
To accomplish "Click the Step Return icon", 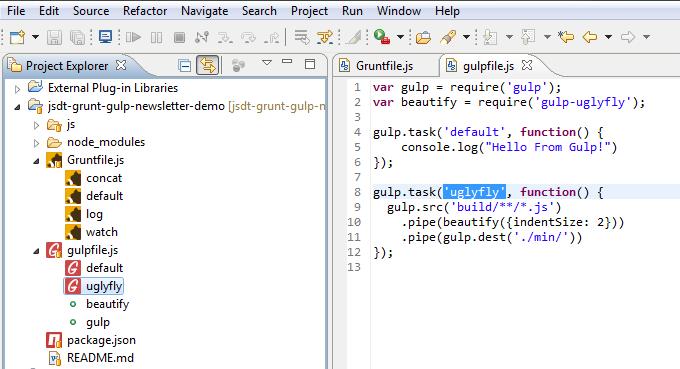I will [x=271, y=37].
